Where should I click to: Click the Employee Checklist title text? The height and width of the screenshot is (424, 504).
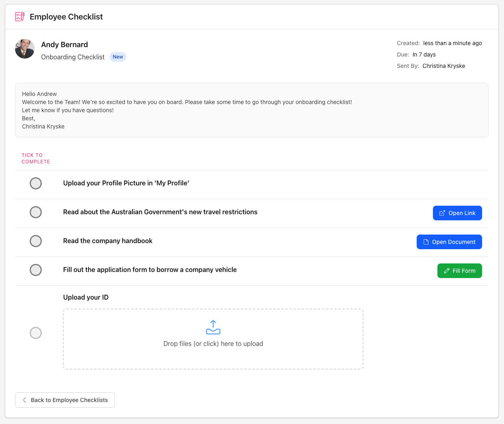(x=66, y=17)
